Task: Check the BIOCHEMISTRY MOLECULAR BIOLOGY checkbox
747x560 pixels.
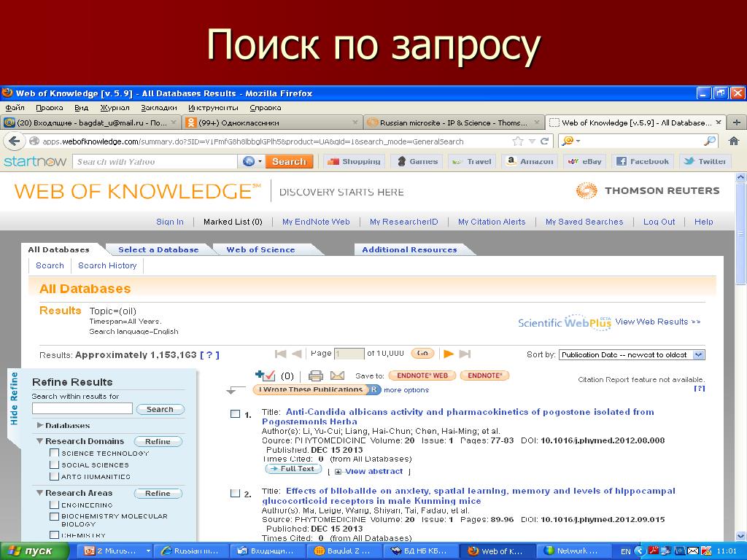Action: click(x=54, y=516)
